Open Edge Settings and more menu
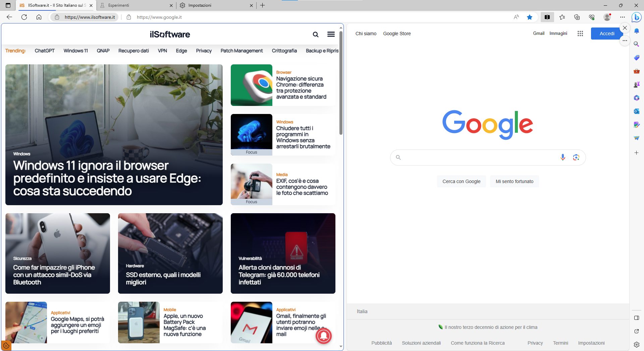 pos(623,17)
